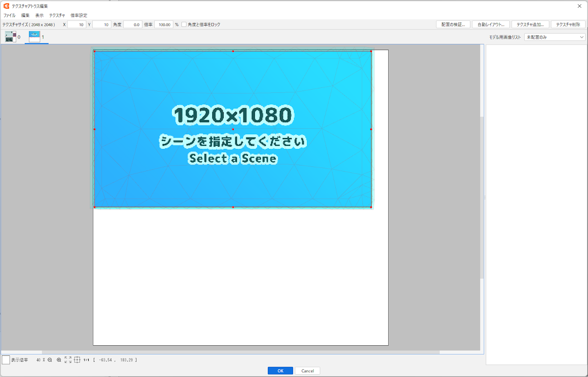Open the 未配置のみ image list dropdown
This screenshot has width=588, height=377.
pyautogui.click(x=554, y=37)
